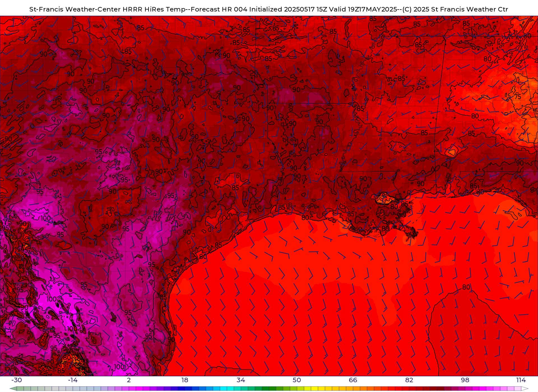Click the 66 colorbar label

[x=353, y=380]
